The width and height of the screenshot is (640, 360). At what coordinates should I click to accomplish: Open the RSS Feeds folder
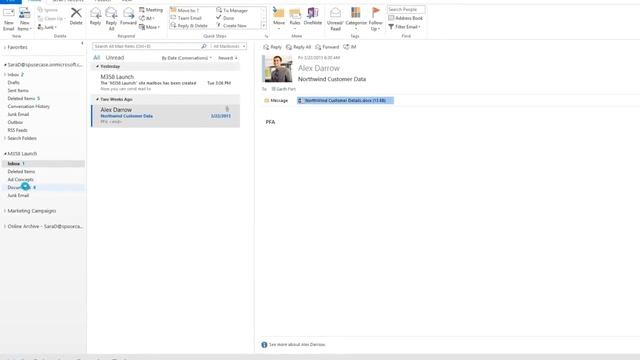(18, 130)
